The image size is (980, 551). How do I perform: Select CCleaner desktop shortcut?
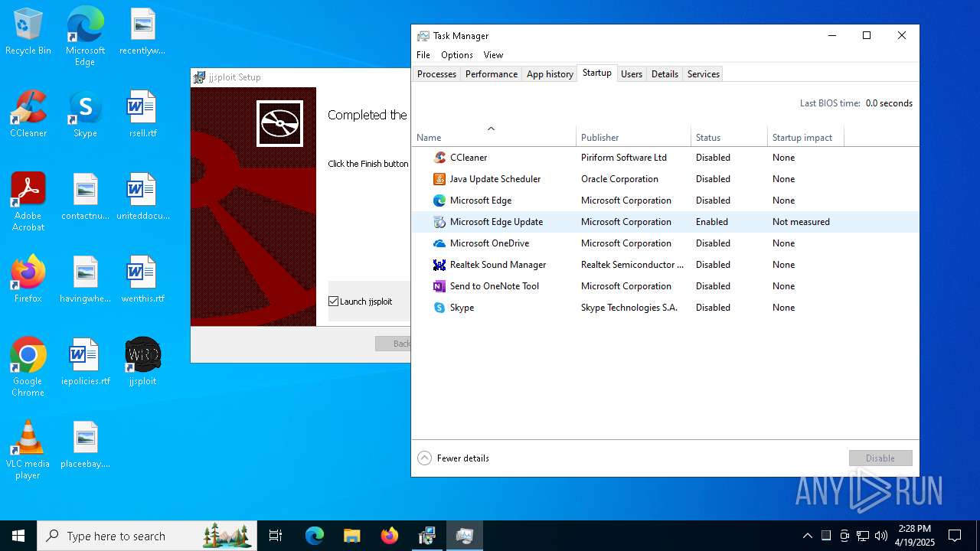click(28, 115)
